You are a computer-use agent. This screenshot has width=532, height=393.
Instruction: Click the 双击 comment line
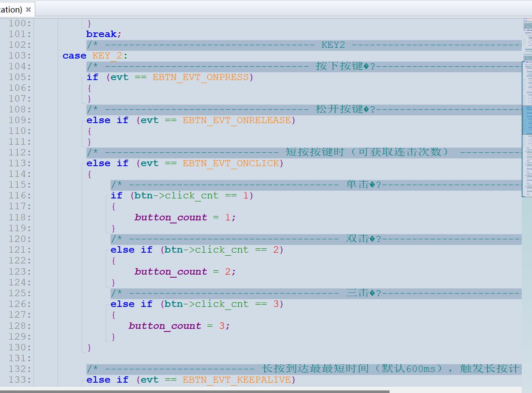pos(316,239)
